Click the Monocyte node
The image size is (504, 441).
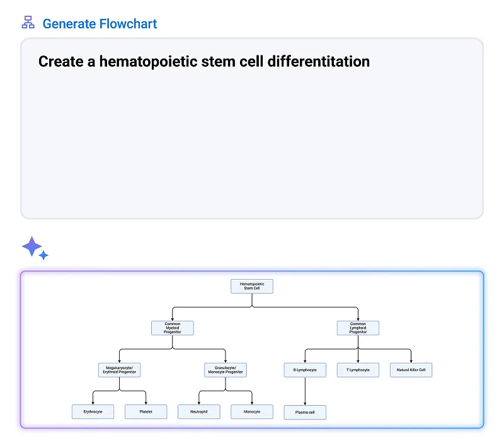coord(251,411)
